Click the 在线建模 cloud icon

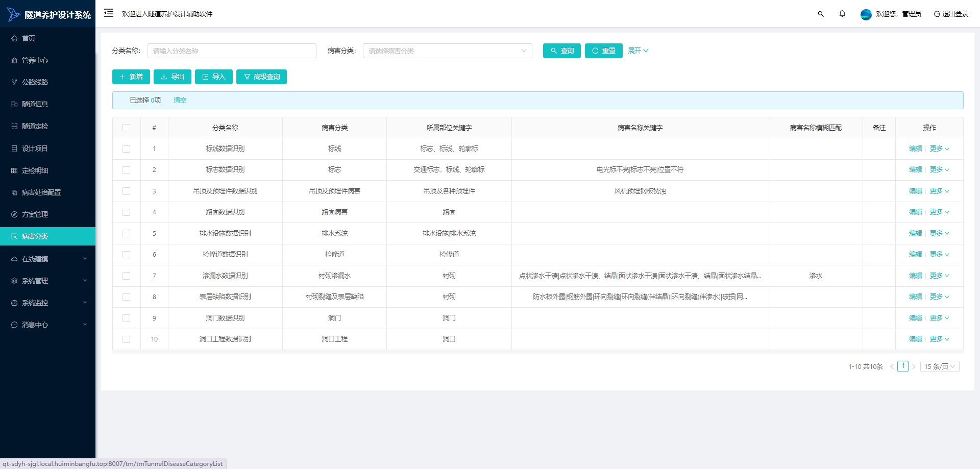click(x=14, y=259)
